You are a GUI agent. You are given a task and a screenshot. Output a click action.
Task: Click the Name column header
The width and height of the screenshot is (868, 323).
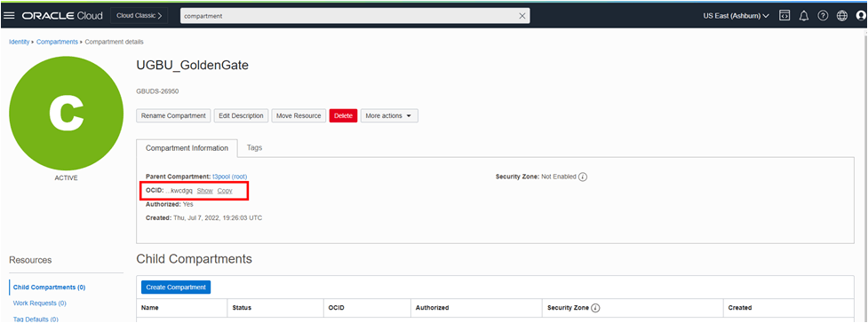[149, 308]
